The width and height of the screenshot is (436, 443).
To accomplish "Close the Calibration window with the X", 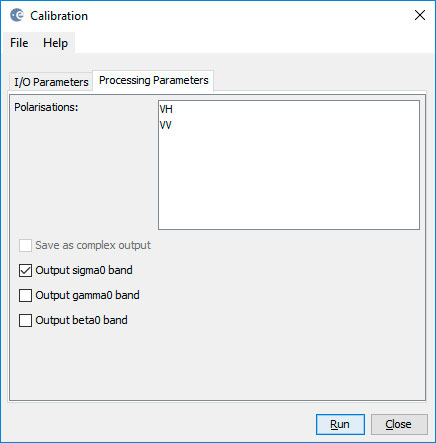I will [x=420, y=15].
